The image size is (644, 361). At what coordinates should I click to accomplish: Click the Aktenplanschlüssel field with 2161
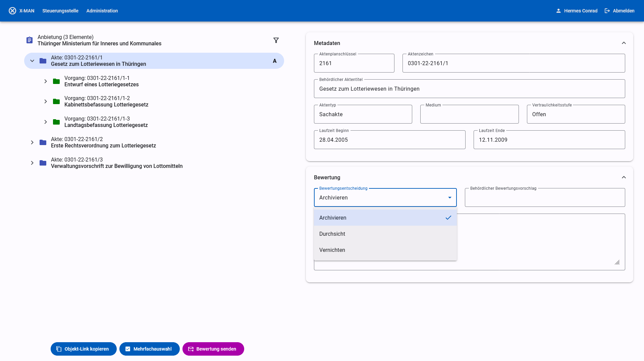(354, 63)
